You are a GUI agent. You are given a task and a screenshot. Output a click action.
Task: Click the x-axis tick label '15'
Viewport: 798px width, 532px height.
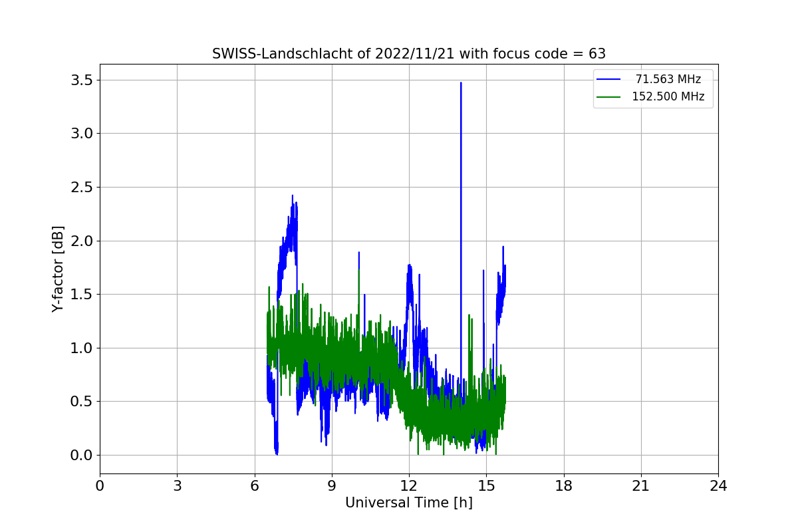pos(486,485)
